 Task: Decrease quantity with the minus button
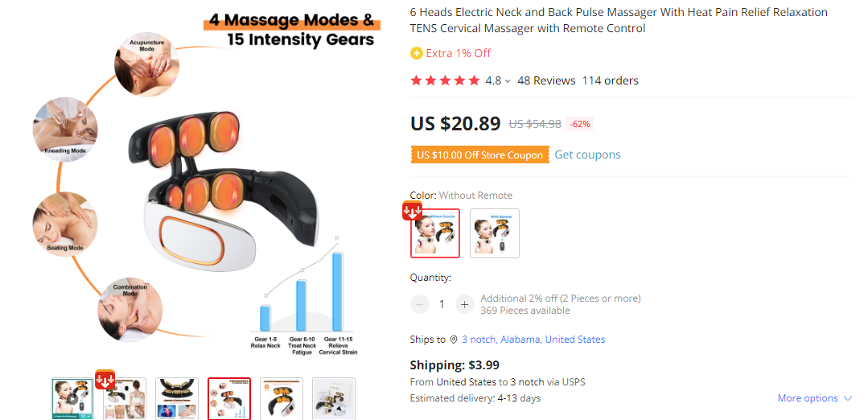click(x=420, y=304)
